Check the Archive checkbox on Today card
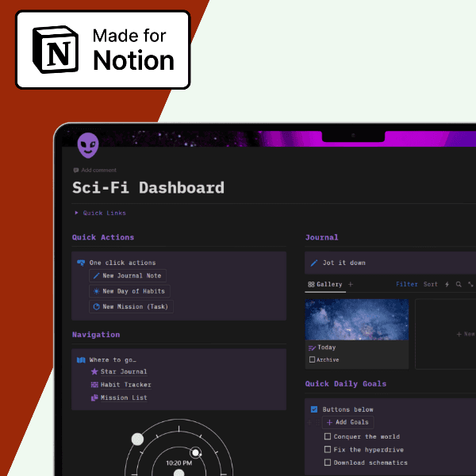This screenshot has width=476, height=476. pos(312,359)
